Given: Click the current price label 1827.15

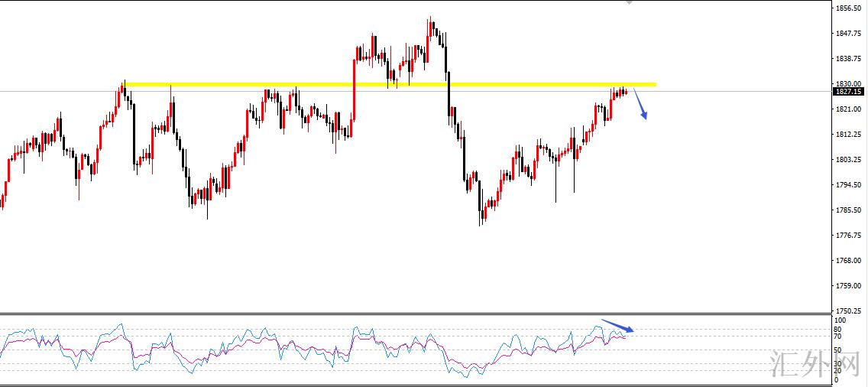Looking at the screenshot, I should coord(847,92).
